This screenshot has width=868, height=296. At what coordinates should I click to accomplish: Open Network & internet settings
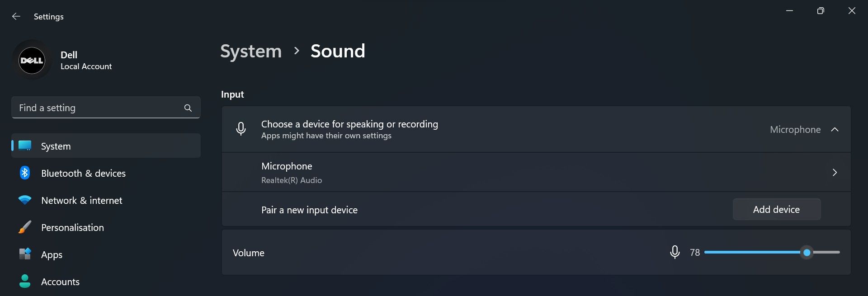coord(81,201)
